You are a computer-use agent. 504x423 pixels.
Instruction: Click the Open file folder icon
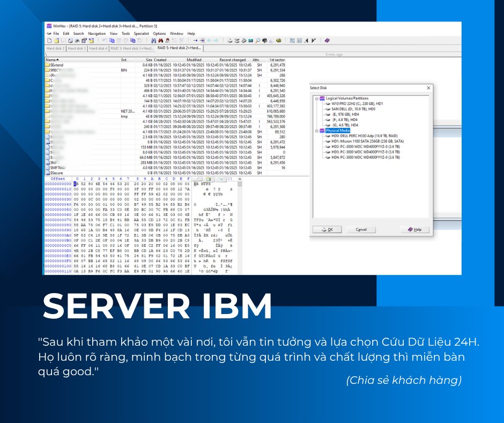click(x=57, y=41)
